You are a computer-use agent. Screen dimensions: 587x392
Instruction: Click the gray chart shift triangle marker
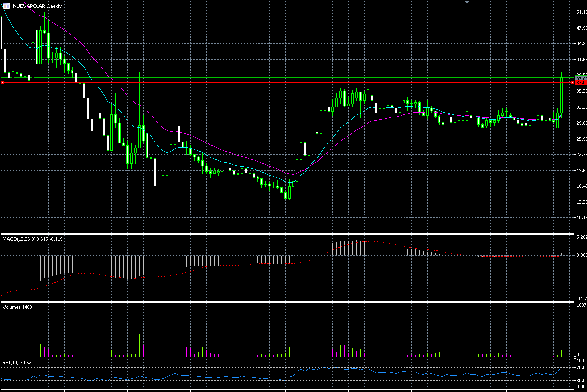[467, 3]
